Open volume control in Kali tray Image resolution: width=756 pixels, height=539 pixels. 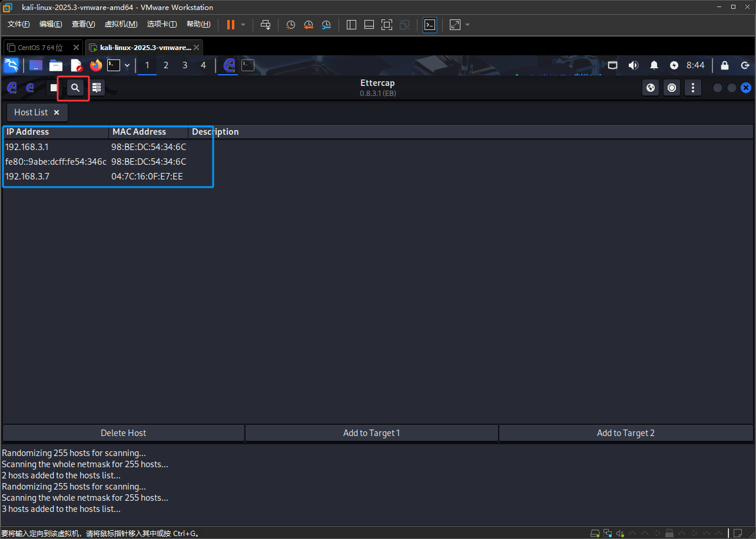pyautogui.click(x=634, y=65)
